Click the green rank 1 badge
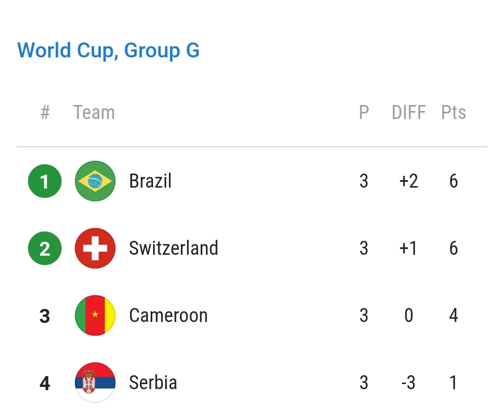Image resolution: width=504 pixels, height=420 pixels. [45, 181]
